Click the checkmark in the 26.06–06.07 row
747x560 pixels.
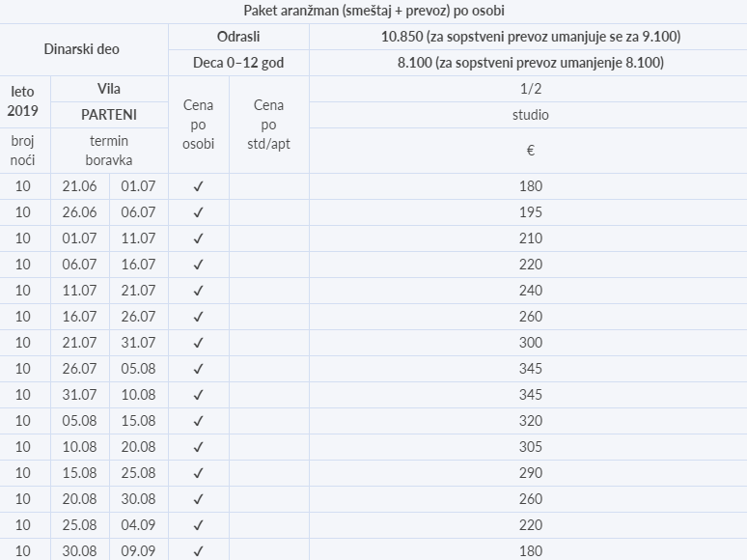pyautogui.click(x=198, y=212)
